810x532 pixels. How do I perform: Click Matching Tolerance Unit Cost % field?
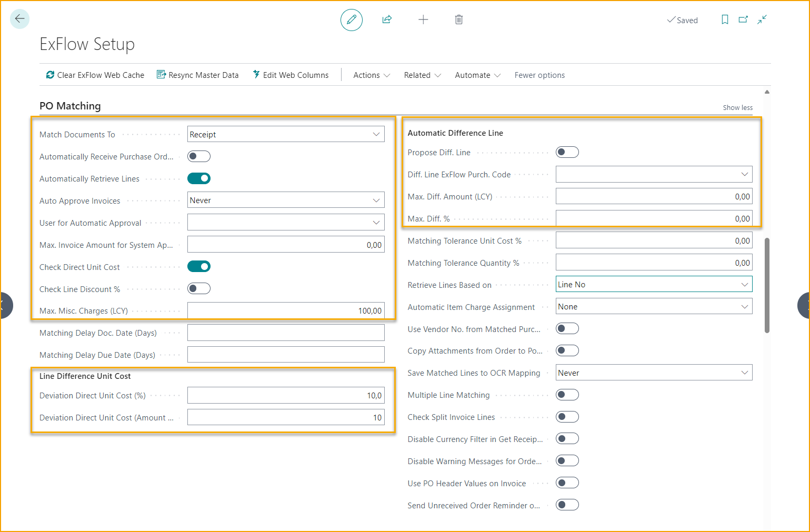coord(654,240)
